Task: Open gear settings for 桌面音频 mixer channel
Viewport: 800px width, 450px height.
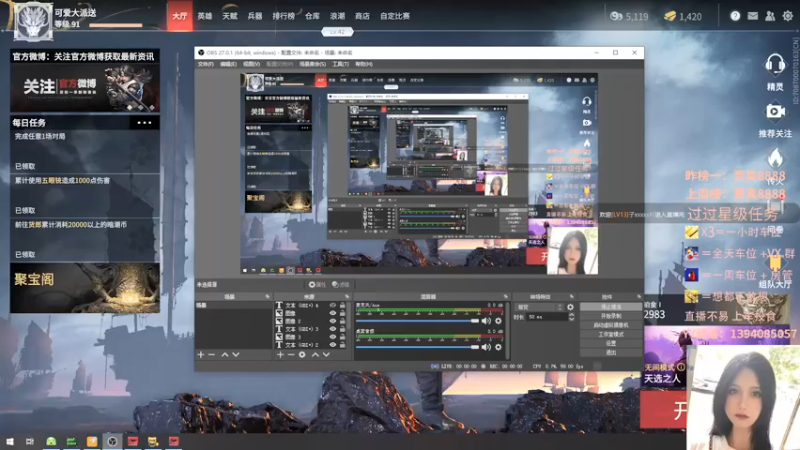Action: [x=498, y=347]
